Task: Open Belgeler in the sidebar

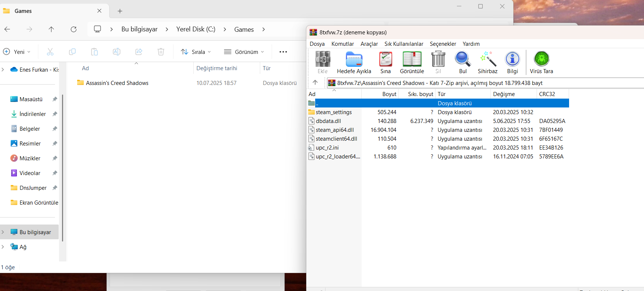Action: coord(30,129)
